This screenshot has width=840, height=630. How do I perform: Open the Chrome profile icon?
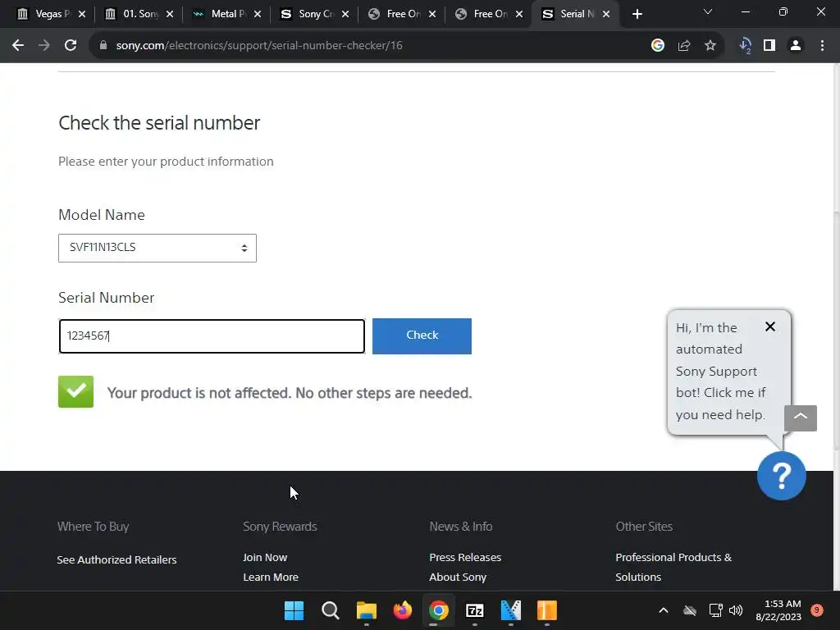point(796,46)
